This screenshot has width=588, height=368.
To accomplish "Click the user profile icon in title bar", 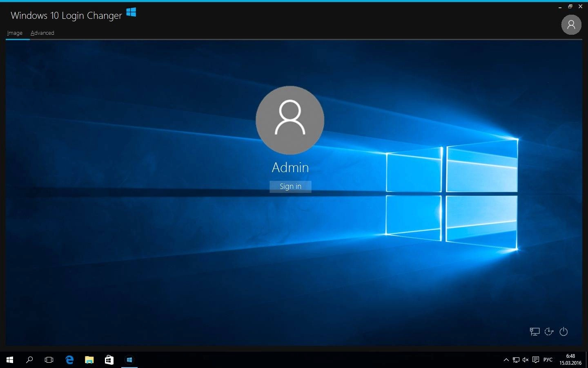I will click(x=571, y=25).
